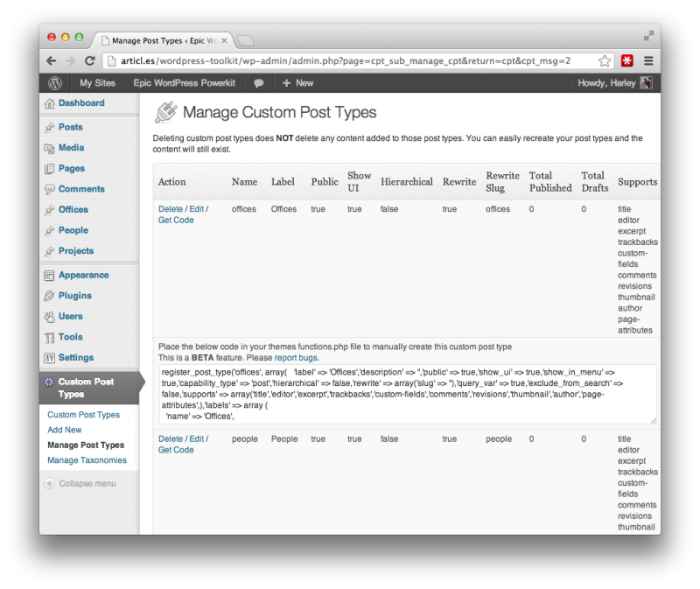This screenshot has height=589, width=700.
Task: Click the 'People' Label cell
Action: click(x=284, y=439)
